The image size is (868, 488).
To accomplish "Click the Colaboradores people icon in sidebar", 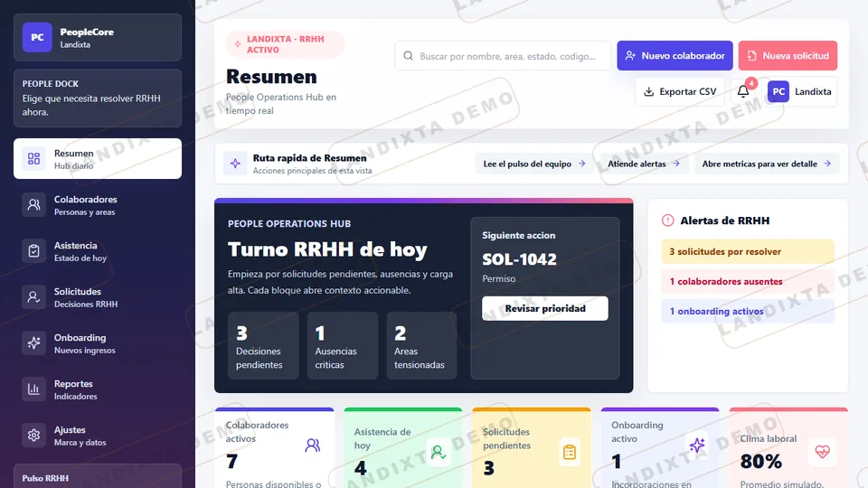I will 33,205.
